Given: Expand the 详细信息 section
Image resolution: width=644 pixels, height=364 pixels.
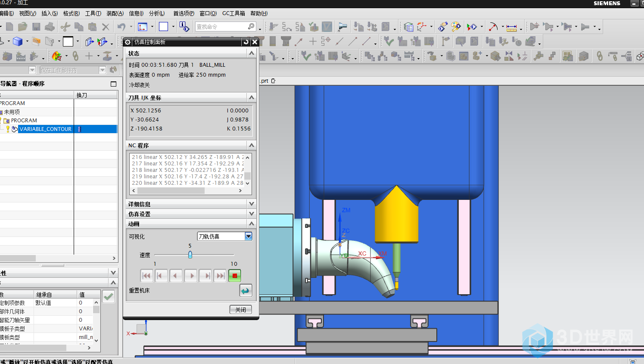Looking at the screenshot, I should coord(252,204).
